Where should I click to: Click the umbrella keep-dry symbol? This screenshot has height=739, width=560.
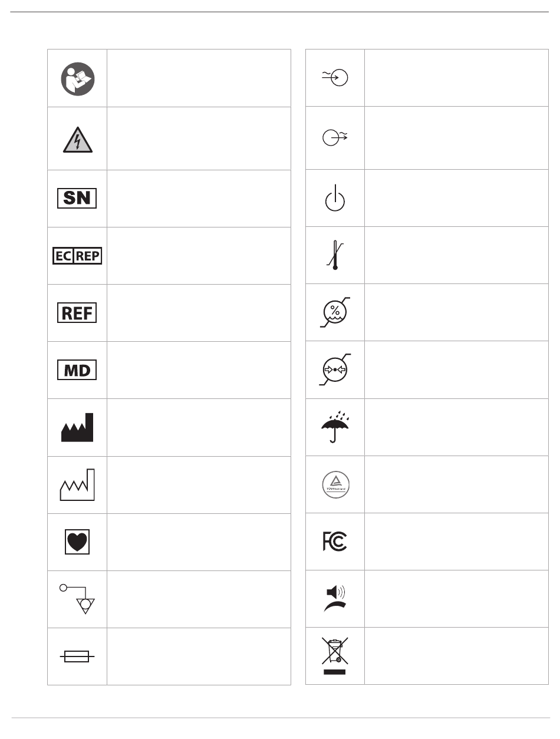click(335, 427)
